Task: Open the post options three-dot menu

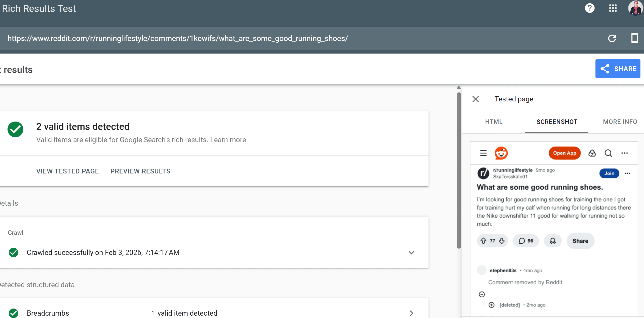Action: pos(627,173)
